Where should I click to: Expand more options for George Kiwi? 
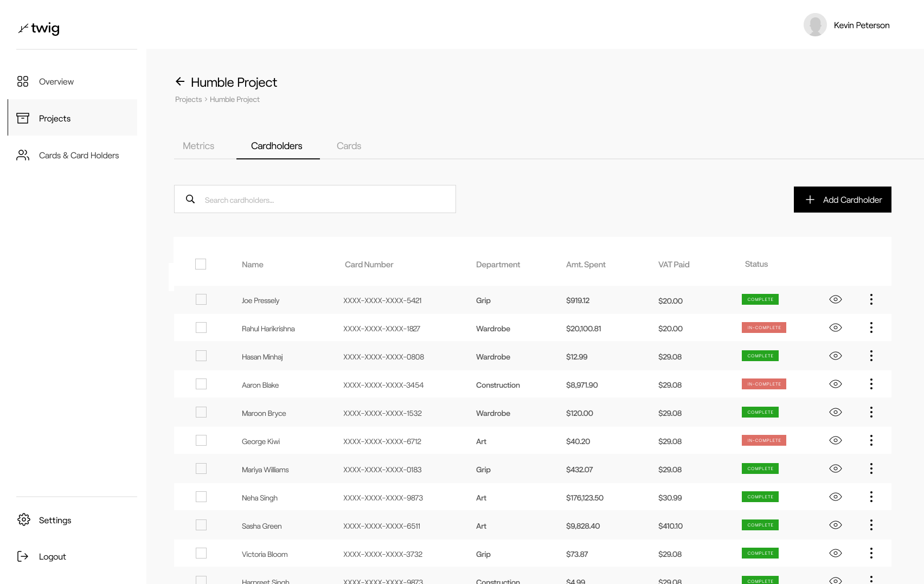tap(871, 440)
